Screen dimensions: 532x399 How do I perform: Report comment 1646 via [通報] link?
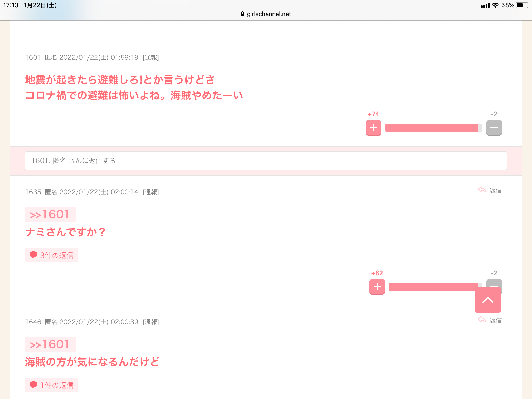pos(151,322)
